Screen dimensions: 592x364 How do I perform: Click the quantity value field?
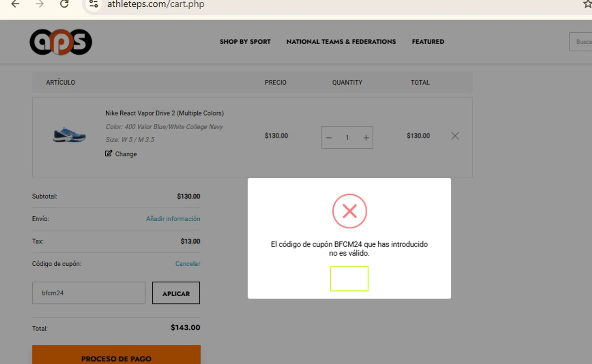[x=347, y=138]
